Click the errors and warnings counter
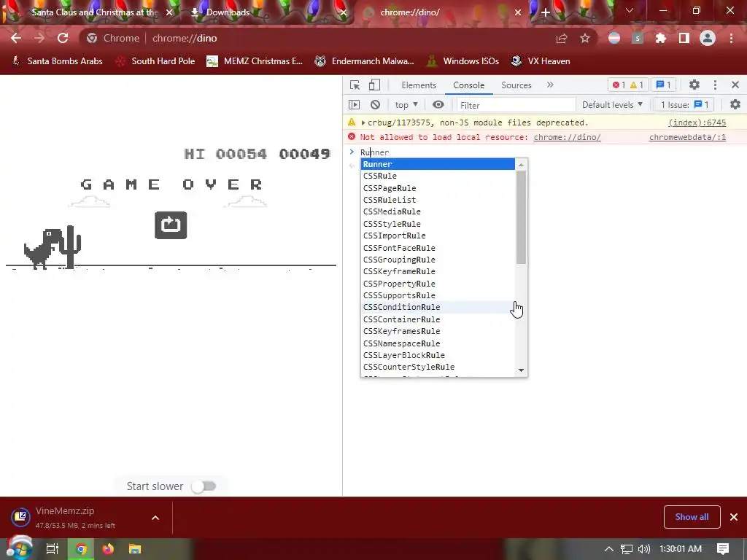The height and width of the screenshot is (560, 747). tap(628, 85)
